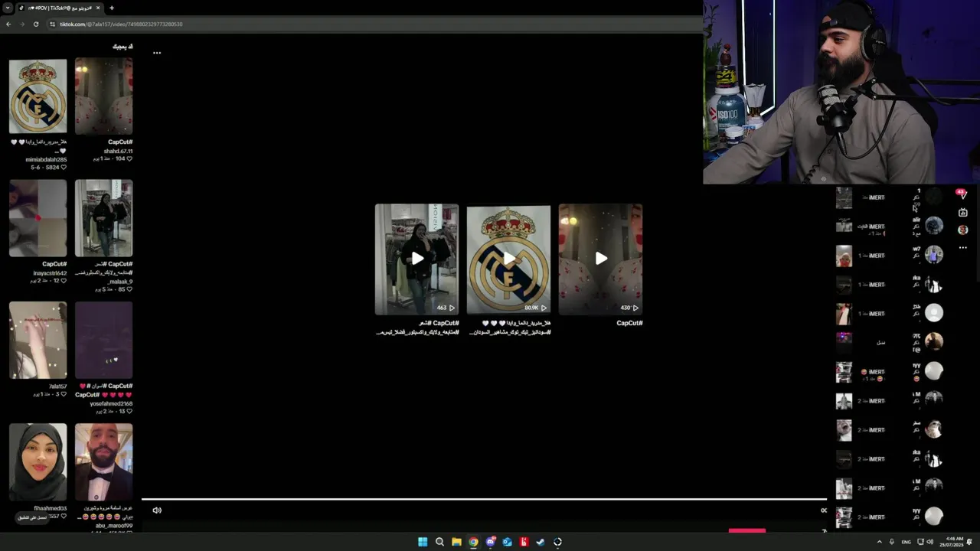The width and height of the screenshot is (980, 551).
Task: Close the TikTok #POV tab
Action: (x=99, y=8)
